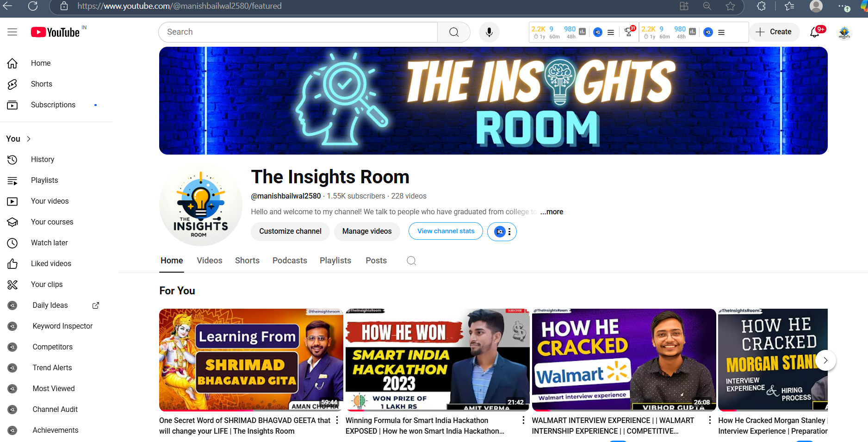The height and width of the screenshot is (442, 868).
Task: Open the browser settings and more menu
Action: pos(843,6)
